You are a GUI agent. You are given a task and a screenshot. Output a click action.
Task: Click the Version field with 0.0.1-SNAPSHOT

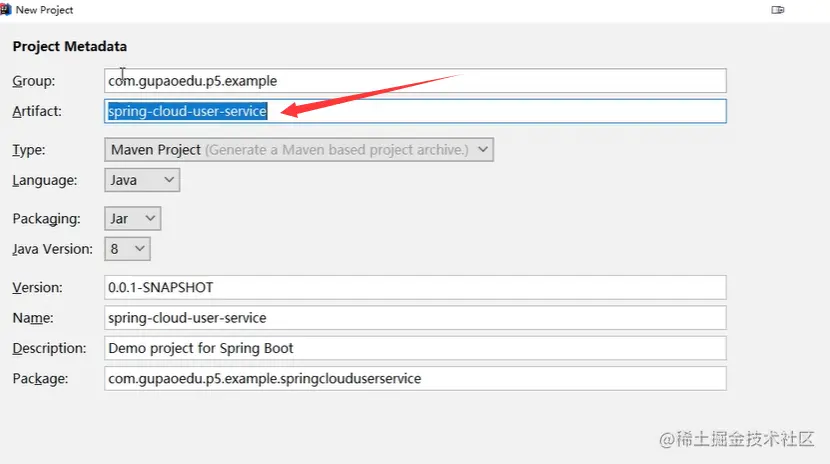pos(415,287)
